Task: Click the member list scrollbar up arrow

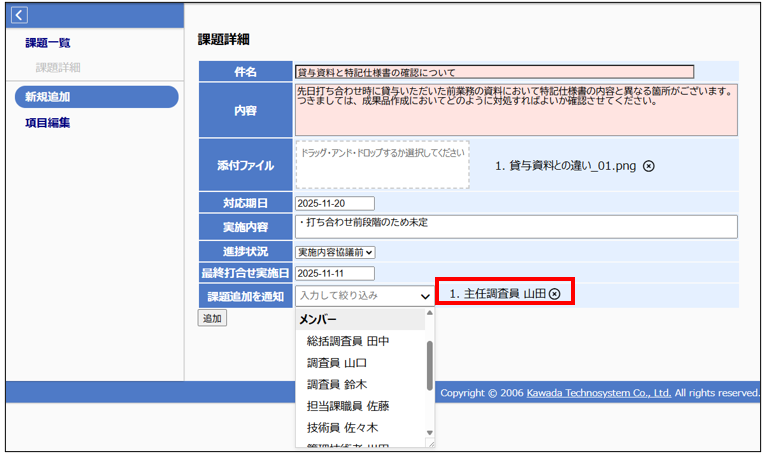Action: pos(430,314)
